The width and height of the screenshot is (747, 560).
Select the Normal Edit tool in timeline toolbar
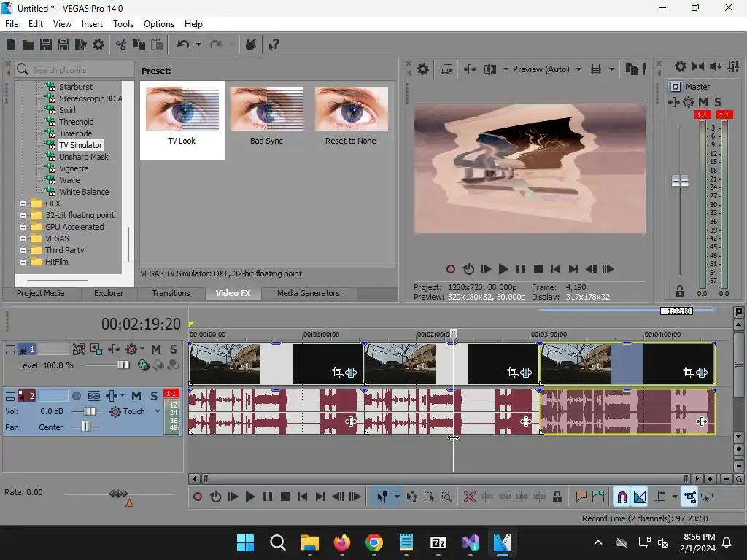382,497
